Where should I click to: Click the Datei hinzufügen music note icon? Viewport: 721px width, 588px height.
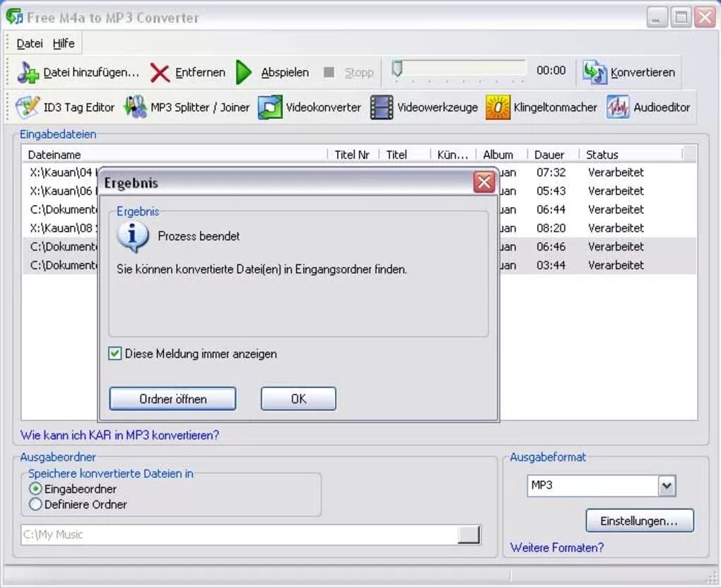28,72
